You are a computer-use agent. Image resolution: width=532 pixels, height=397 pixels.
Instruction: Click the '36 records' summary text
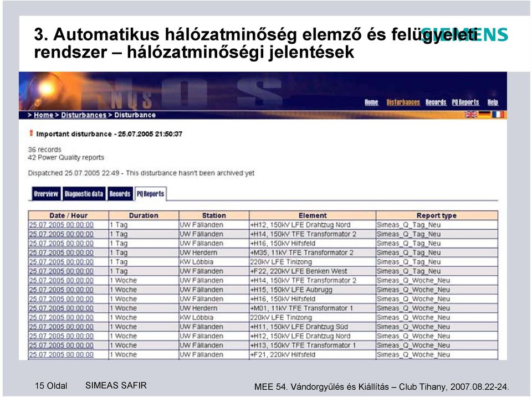pos(45,149)
